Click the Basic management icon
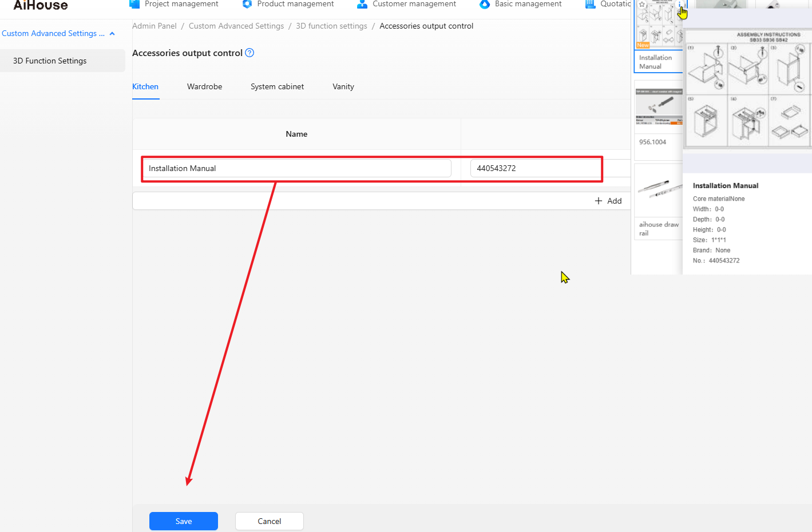Viewport: 812px width, 532px height. click(x=485, y=4)
